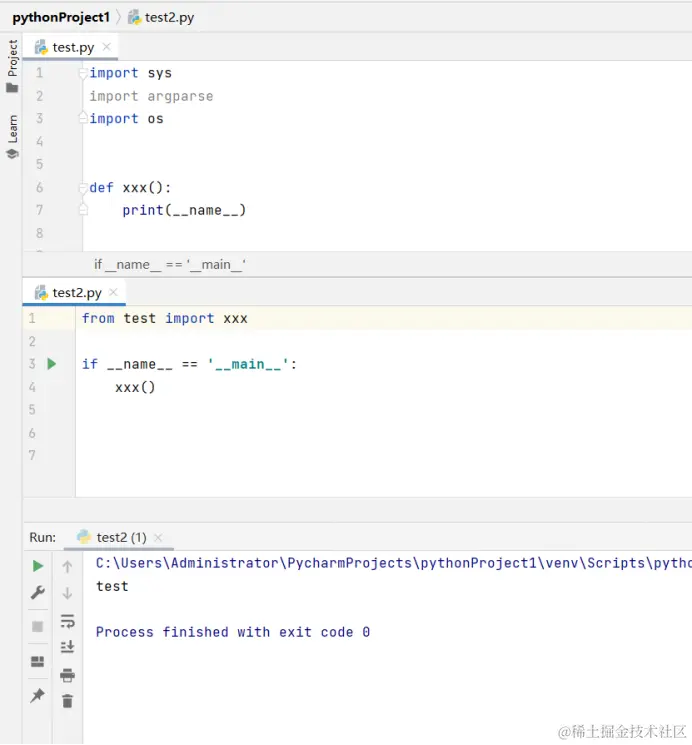This screenshot has height=745, width=692.
Task: Click 'xxx()' call in test2.py
Action: tap(135, 387)
